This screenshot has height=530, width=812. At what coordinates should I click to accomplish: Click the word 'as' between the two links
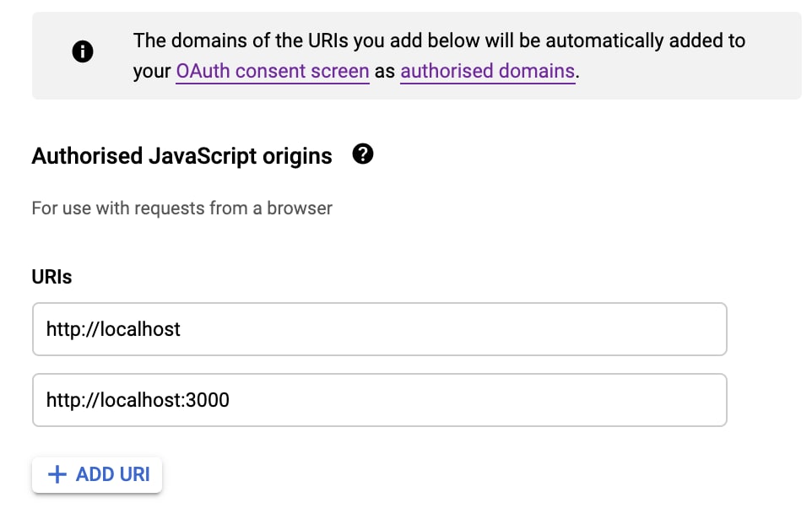(x=385, y=72)
